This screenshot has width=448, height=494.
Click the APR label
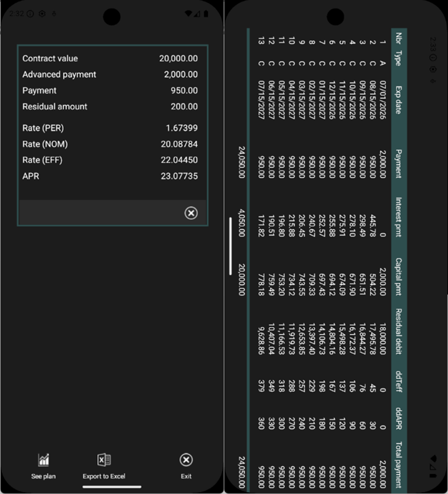pos(31,176)
